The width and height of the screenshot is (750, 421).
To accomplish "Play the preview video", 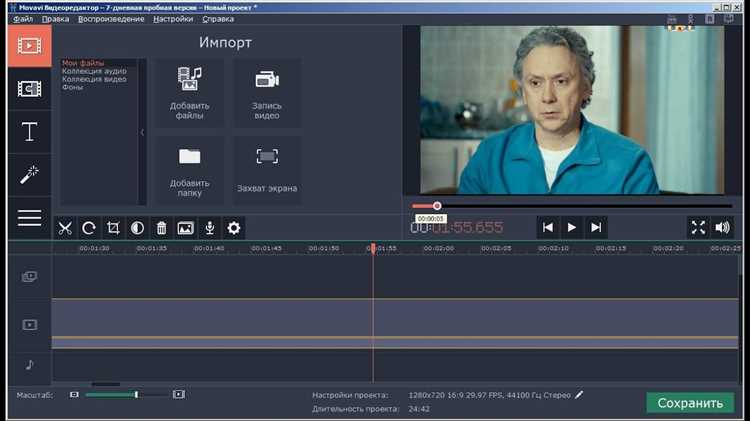I will tap(572, 228).
